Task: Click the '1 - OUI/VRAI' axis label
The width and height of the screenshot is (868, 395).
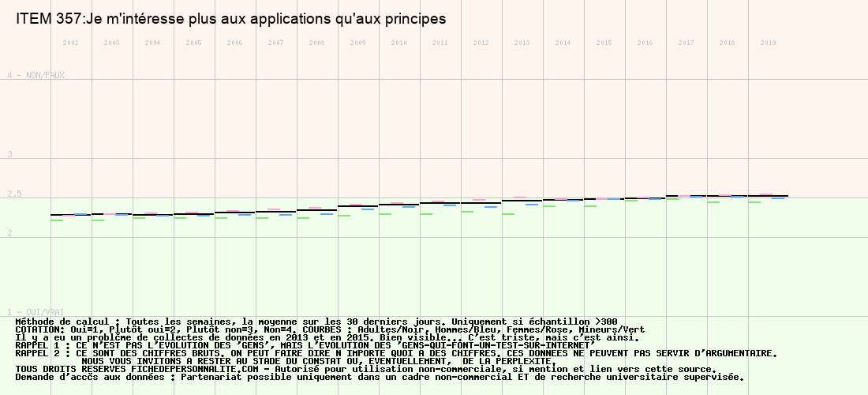Action: point(36,313)
